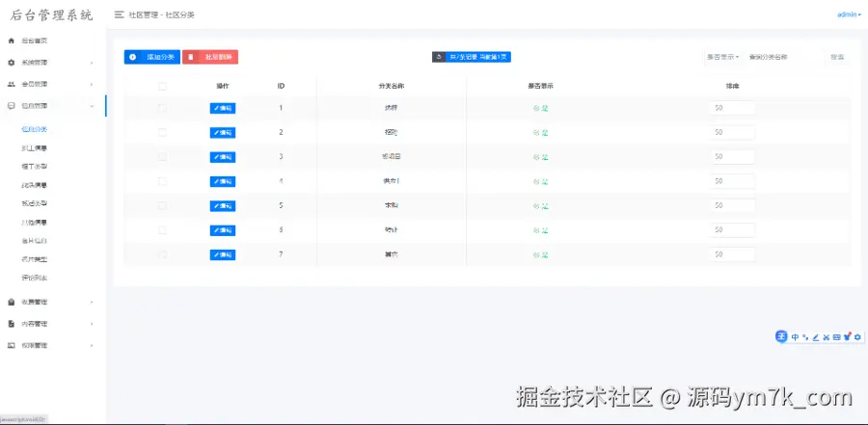Open the admin user dropdown

[x=849, y=15]
